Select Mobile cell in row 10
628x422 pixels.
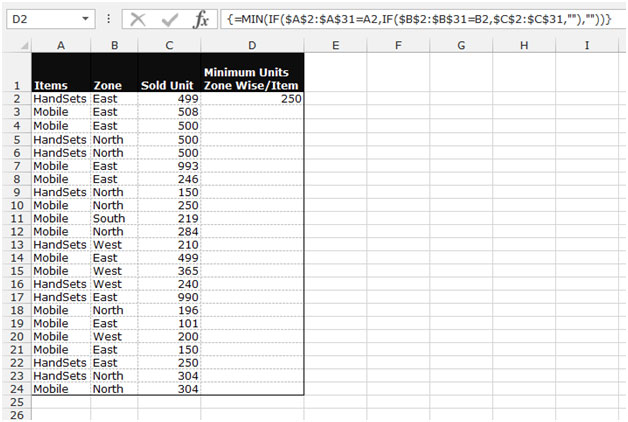61,205
